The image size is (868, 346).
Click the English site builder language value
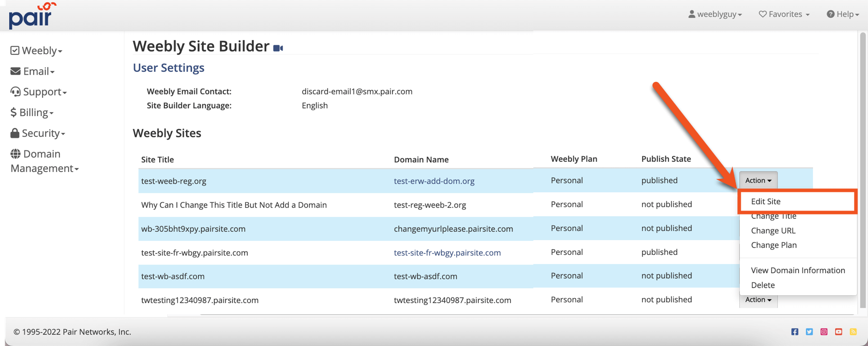(x=314, y=106)
